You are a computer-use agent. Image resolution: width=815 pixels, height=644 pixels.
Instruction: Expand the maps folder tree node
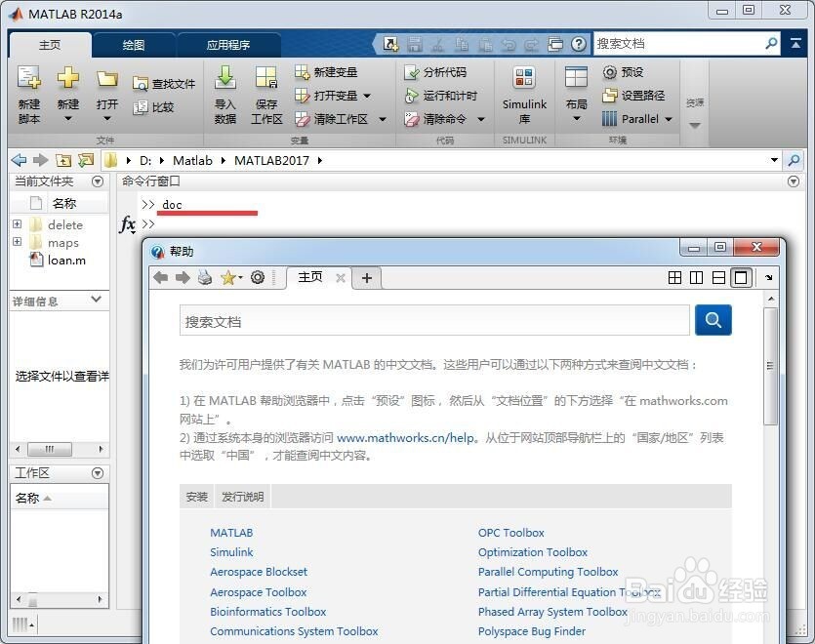[x=18, y=242]
